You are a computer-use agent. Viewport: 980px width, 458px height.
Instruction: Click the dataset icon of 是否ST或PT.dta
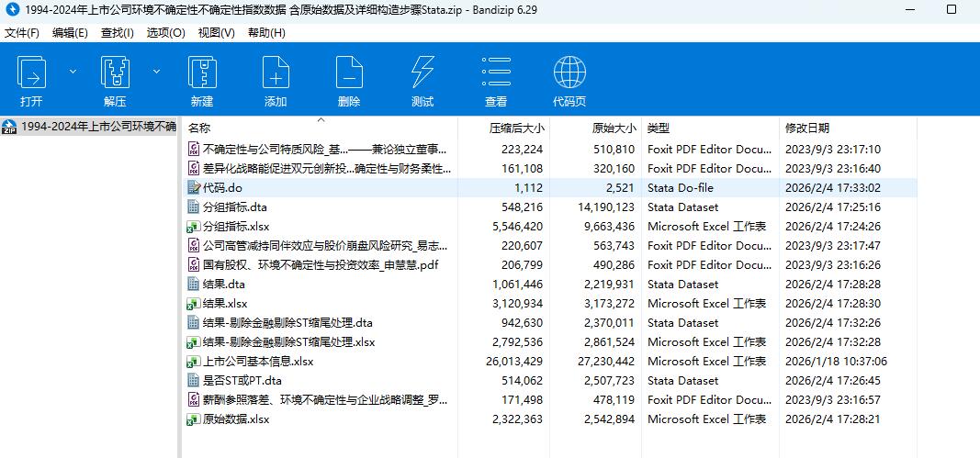pos(194,381)
